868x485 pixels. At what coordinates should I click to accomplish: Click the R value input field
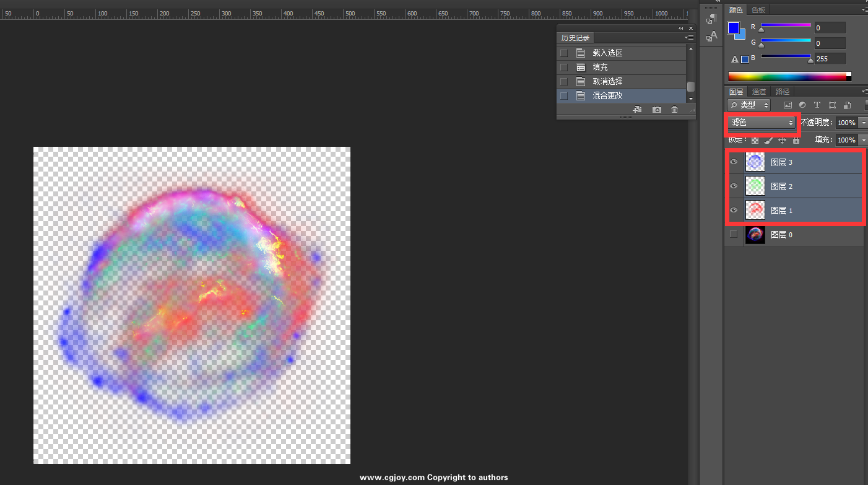pyautogui.click(x=830, y=28)
